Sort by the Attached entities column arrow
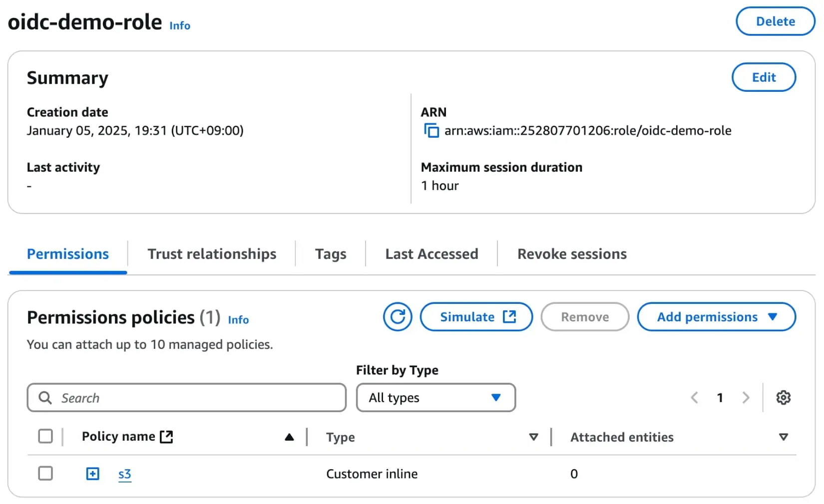 point(783,437)
